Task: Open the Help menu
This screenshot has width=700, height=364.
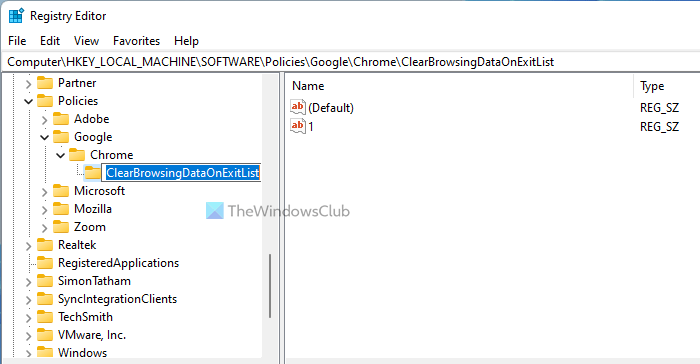Action: [186, 41]
